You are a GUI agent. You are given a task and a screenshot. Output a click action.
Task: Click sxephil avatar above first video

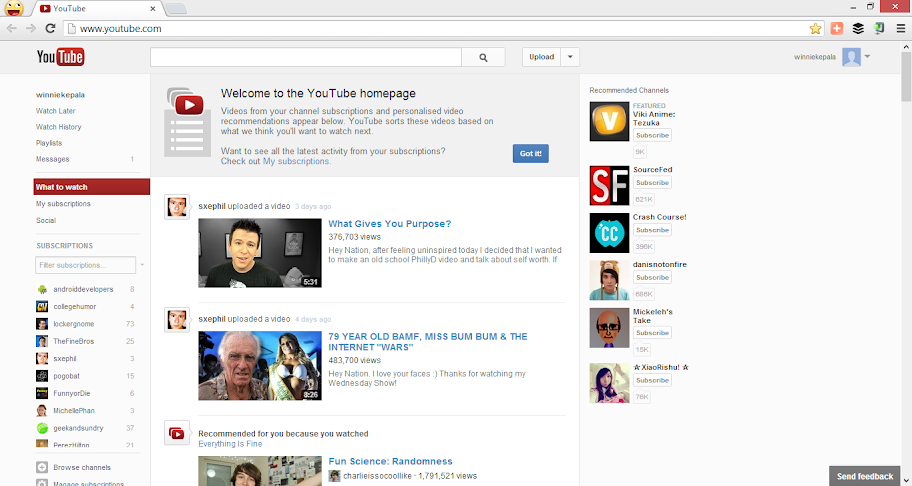pyautogui.click(x=177, y=207)
